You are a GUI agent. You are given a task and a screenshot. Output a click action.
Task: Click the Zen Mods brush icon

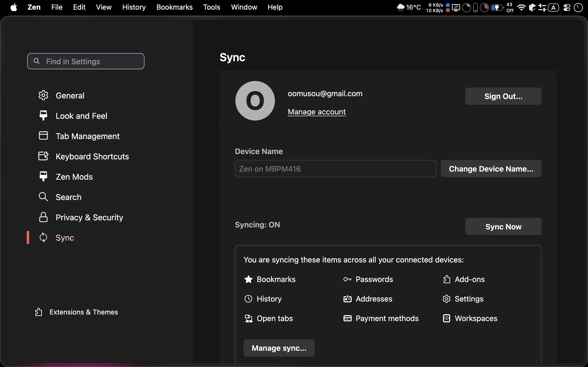click(x=43, y=176)
